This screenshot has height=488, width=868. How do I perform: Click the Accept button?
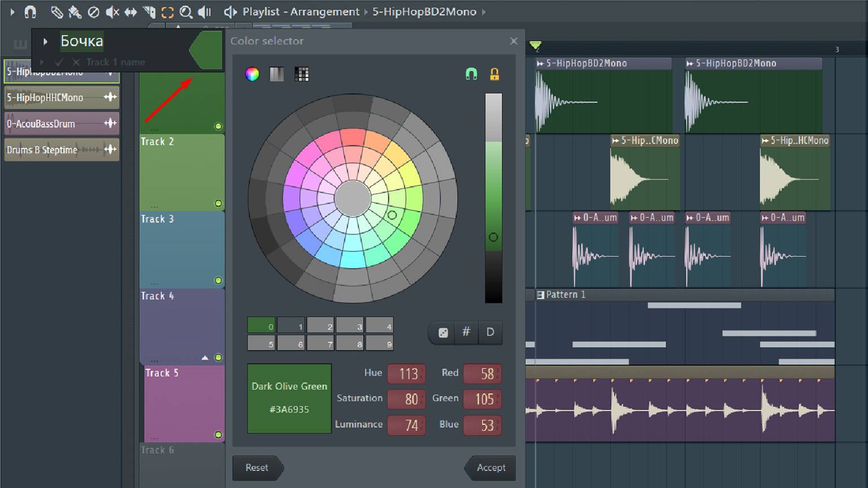coord(490,468)
